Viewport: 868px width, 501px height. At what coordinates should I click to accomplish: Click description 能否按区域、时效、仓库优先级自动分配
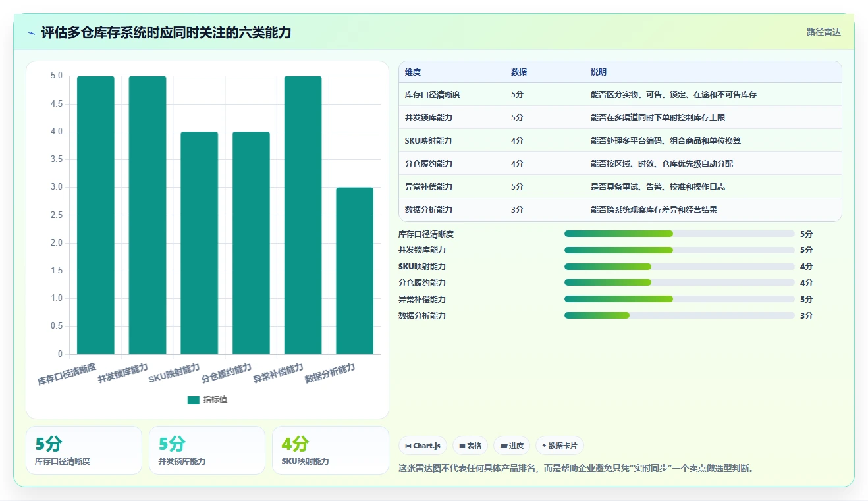(x=662, y=164)
